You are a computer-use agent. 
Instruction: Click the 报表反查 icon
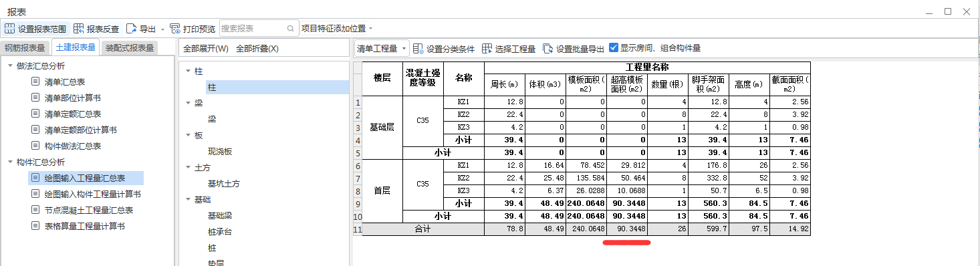[79, 29]
